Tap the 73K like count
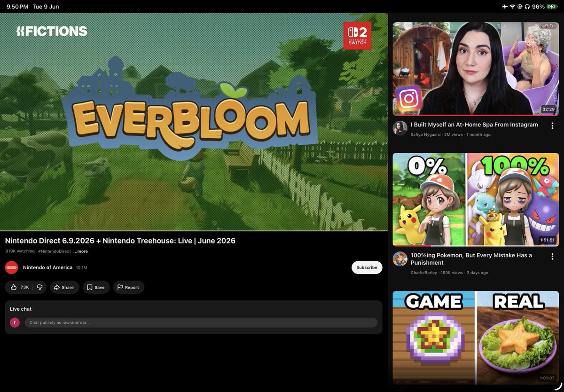The width and height of the screenshot is (564, 392). click(x=25, y=287)
